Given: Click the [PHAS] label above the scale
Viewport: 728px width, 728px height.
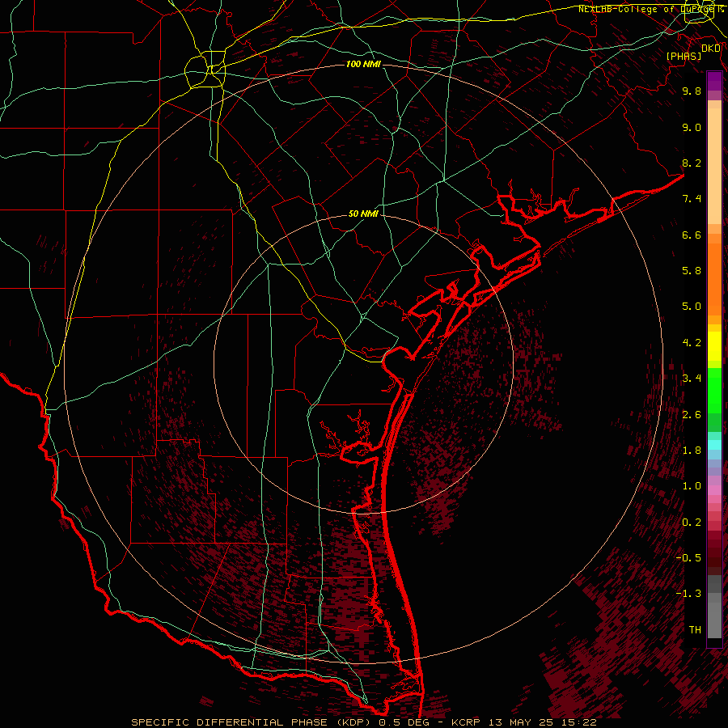Looking at the screenshot, I should click(684, 57).
